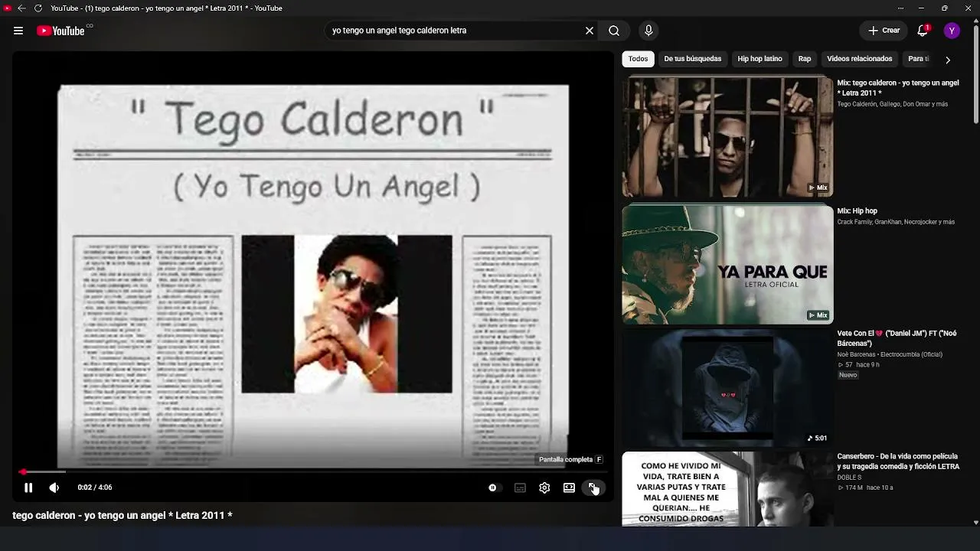Seek along the video progress bar
Screen dimensions: 980x551
(312, 472)
